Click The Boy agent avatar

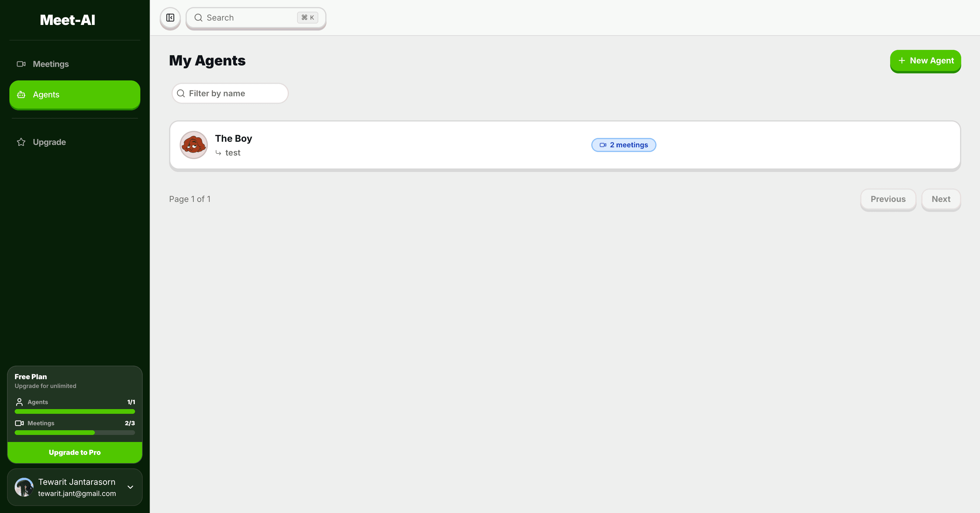click(194, 145)
